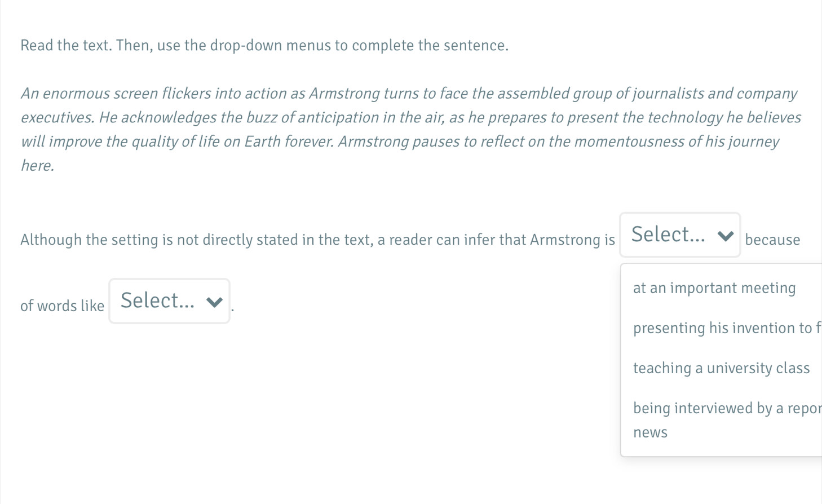The height and width of the screenshot is (504, 822).
Task: Click passage line starting "executives. He acknowledges"
Action: tap(410, 118)
